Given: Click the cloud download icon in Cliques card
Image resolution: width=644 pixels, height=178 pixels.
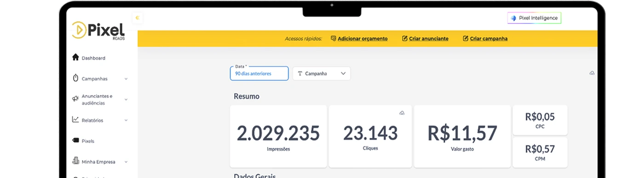Looking at the screenshot, I should pos(402,113).
